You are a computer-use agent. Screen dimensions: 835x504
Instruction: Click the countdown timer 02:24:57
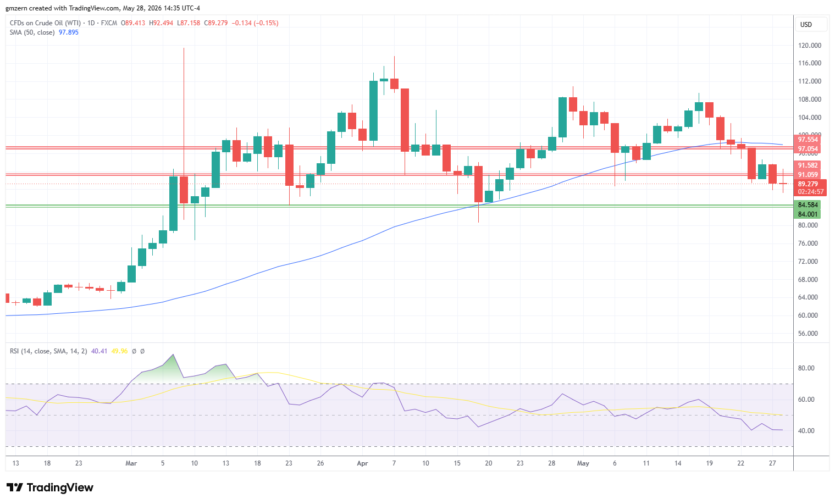coord(811,192)
